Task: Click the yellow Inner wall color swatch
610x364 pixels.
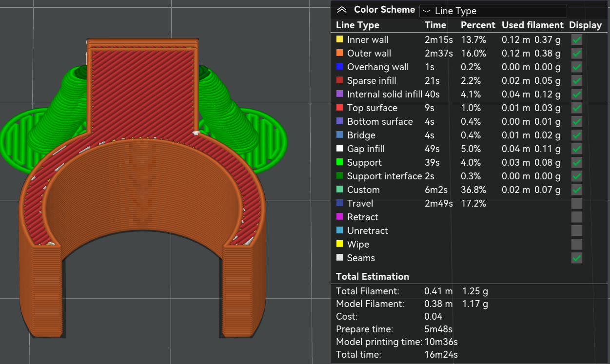Action: tap(340, 39)
